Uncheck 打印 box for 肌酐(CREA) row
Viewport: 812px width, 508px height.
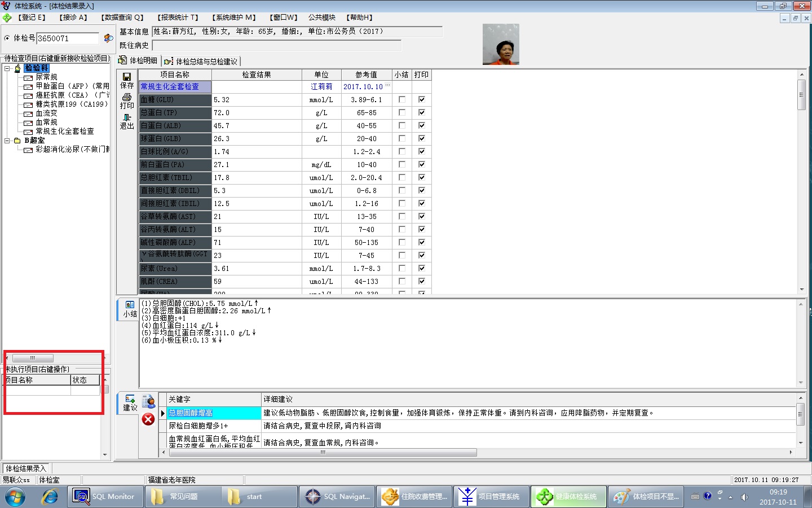tap(421, 281)
